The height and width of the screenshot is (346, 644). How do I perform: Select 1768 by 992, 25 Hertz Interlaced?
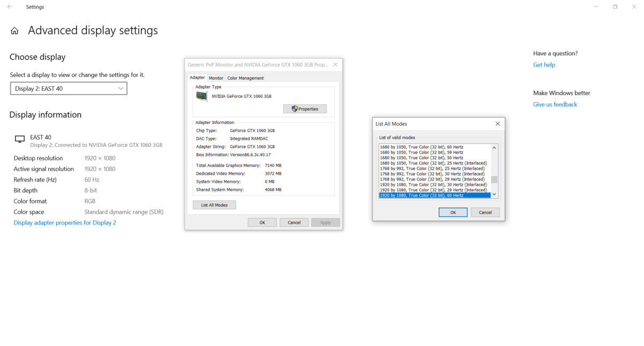tap(435, 168)
